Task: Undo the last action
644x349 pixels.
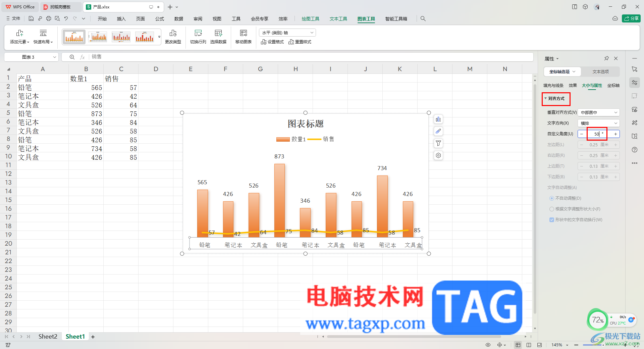Action: point(66,19)
